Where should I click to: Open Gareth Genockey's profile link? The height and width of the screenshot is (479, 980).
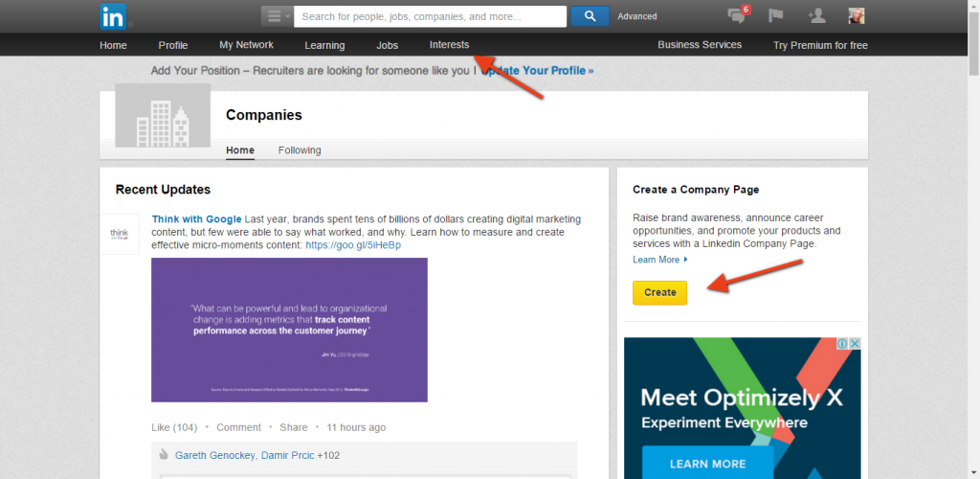(215, 455)
